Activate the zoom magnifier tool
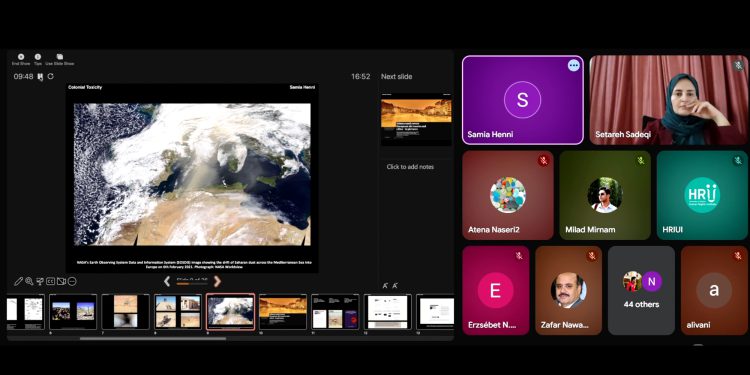This screenshot has width=750, height=375. [x=29, y=281]
